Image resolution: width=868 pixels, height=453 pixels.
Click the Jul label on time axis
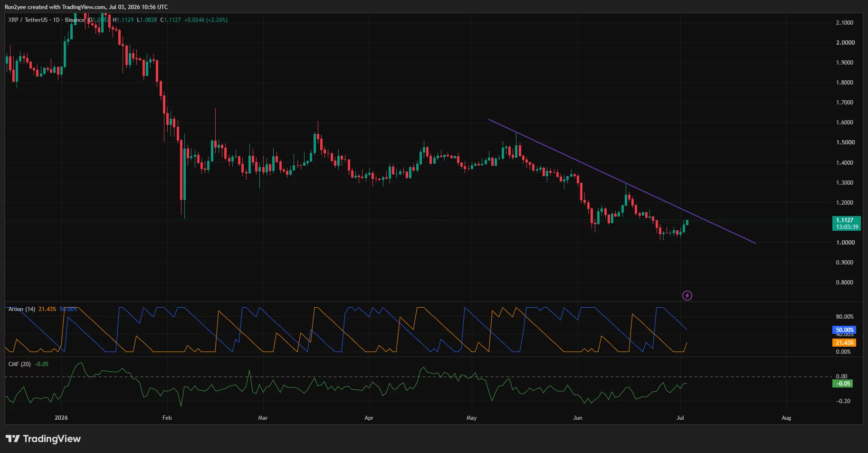680,418
